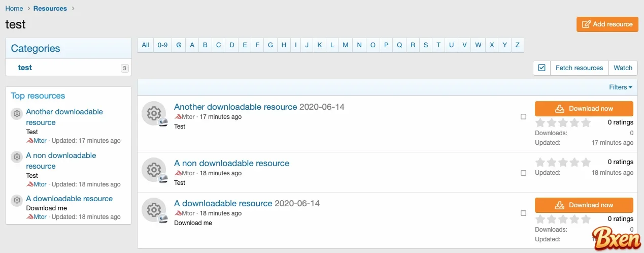
Task: Filter resources by letter F
Action: tap(257, 45)
